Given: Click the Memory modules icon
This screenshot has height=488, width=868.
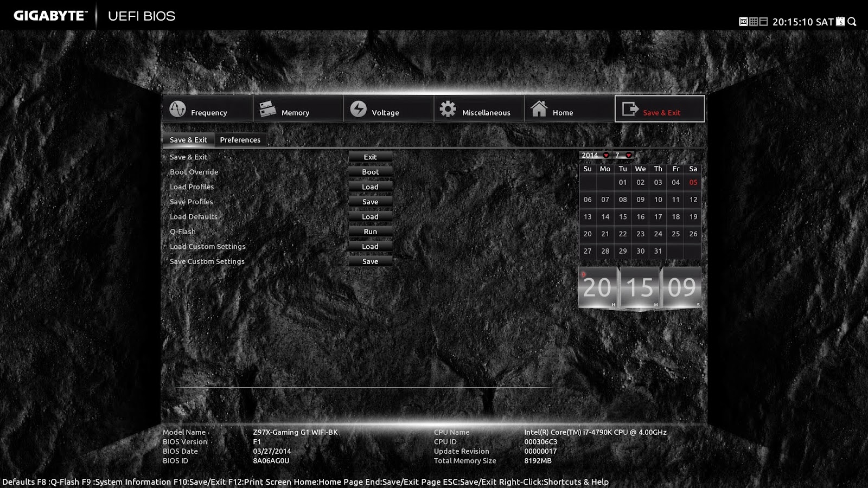Looking at the screenshot, I should coord(267,109).
